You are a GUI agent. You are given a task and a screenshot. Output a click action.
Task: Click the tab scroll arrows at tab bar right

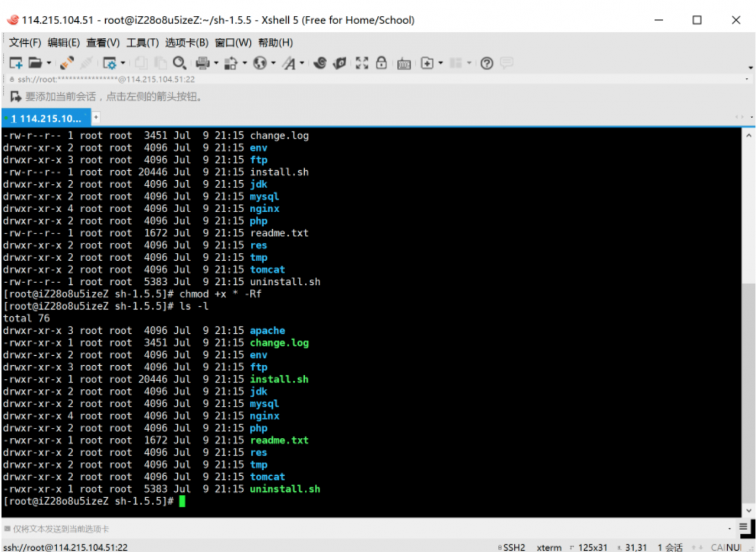click(x=739, y=117)
